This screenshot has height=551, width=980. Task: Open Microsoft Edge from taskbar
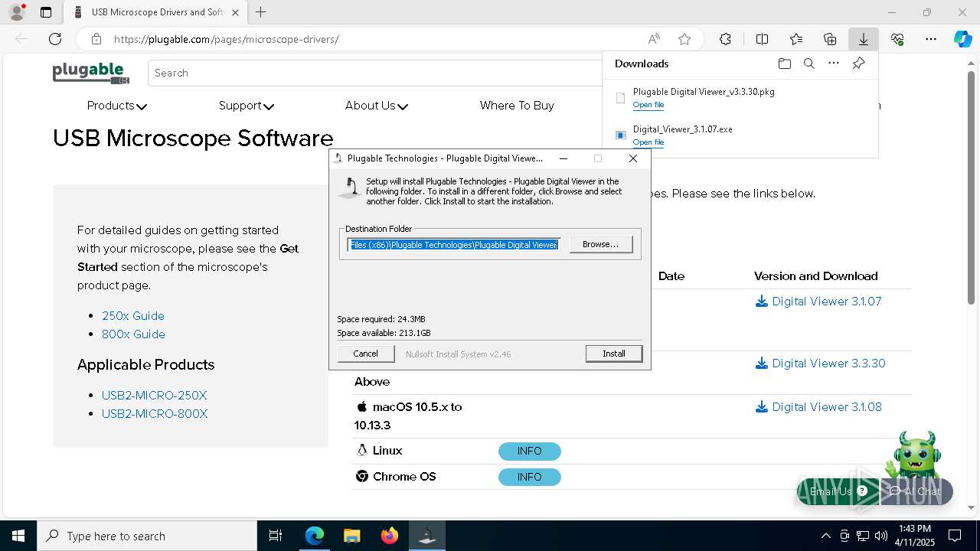click(x=315, y=536)
